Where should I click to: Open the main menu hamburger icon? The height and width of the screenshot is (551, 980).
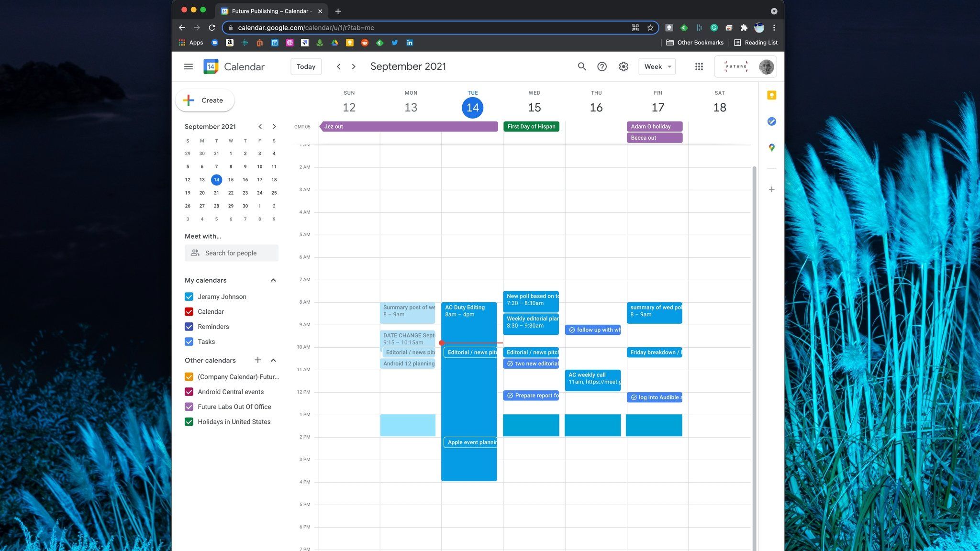click(188, 66)
